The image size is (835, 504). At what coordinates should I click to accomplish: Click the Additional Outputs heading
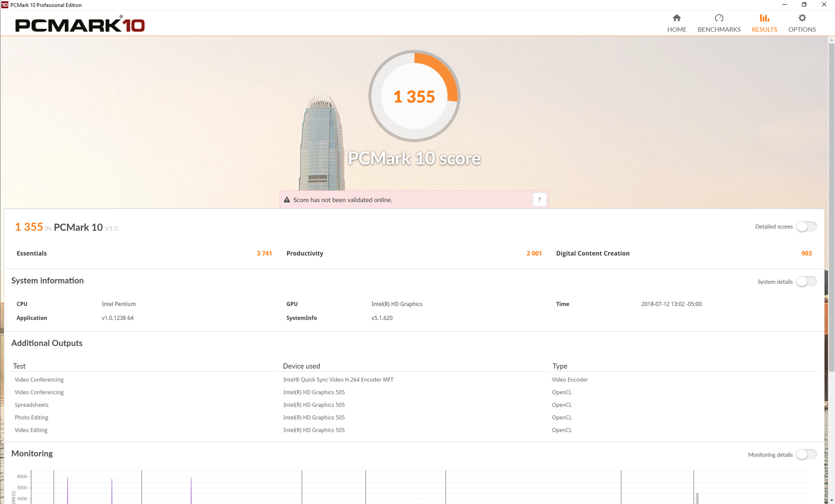coord(47,343)
